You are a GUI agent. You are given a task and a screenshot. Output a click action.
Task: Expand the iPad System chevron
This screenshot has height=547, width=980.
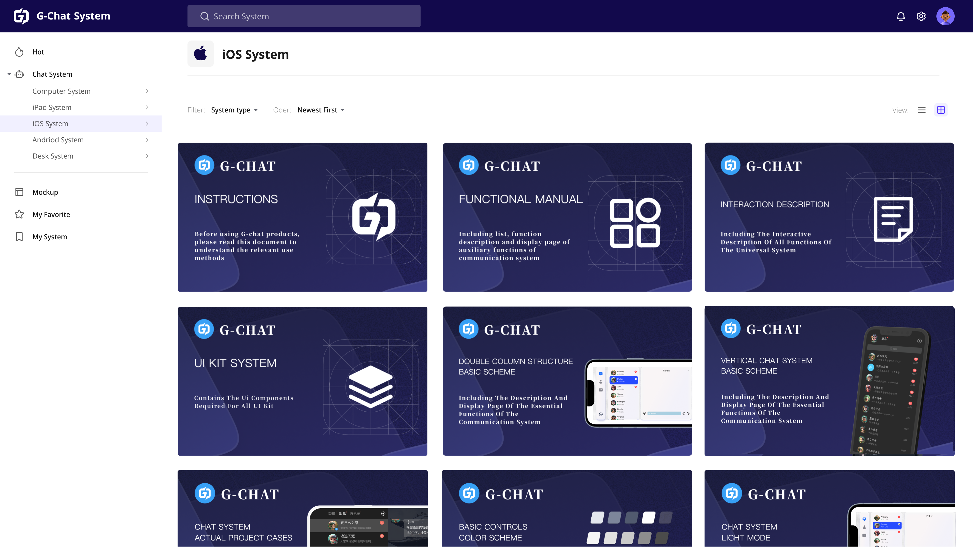coord(147,107)
